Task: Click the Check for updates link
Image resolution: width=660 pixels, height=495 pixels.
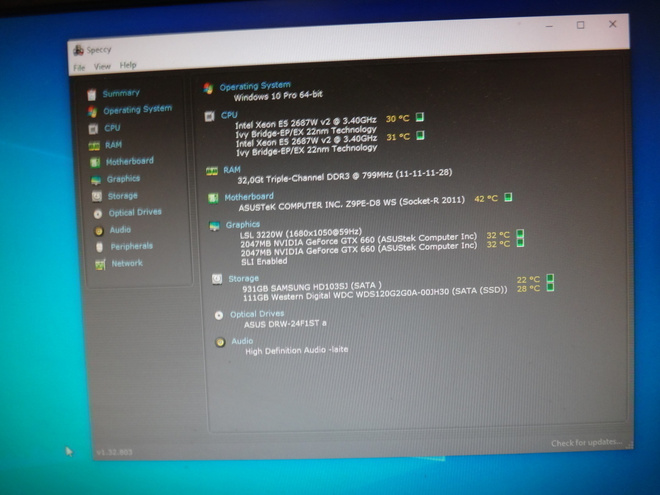Action: coord(586,443)
